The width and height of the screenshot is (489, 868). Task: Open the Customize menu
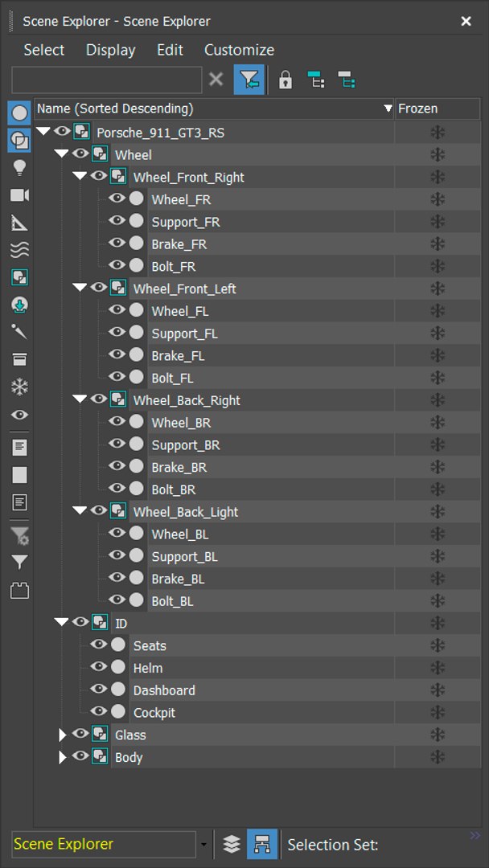click(x=239, y=50)
